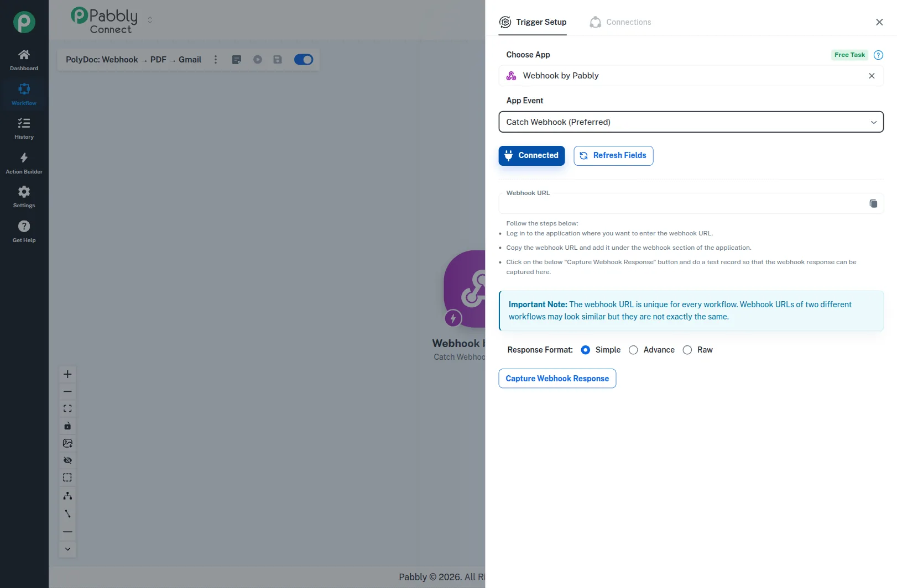
Task: Click the Refresh Fields button
Action: [613, 156]
